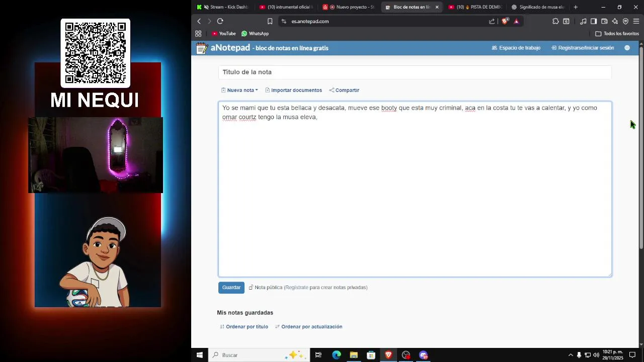Switch to PISTA DE DEMBOW tab
644x362 pixels.
(x=475, y=7)
